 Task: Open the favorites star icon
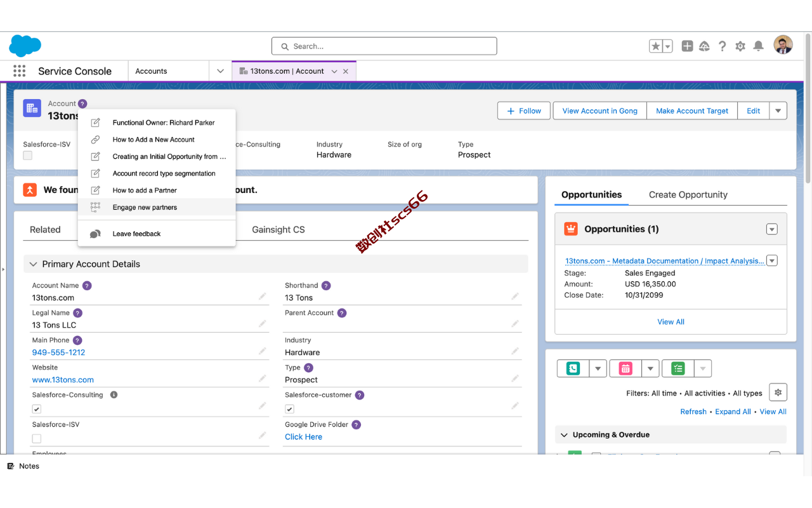(x=656, y=46)
